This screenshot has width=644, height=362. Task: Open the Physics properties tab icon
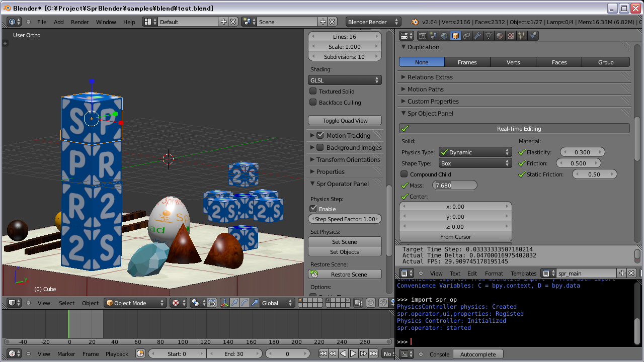533,36
